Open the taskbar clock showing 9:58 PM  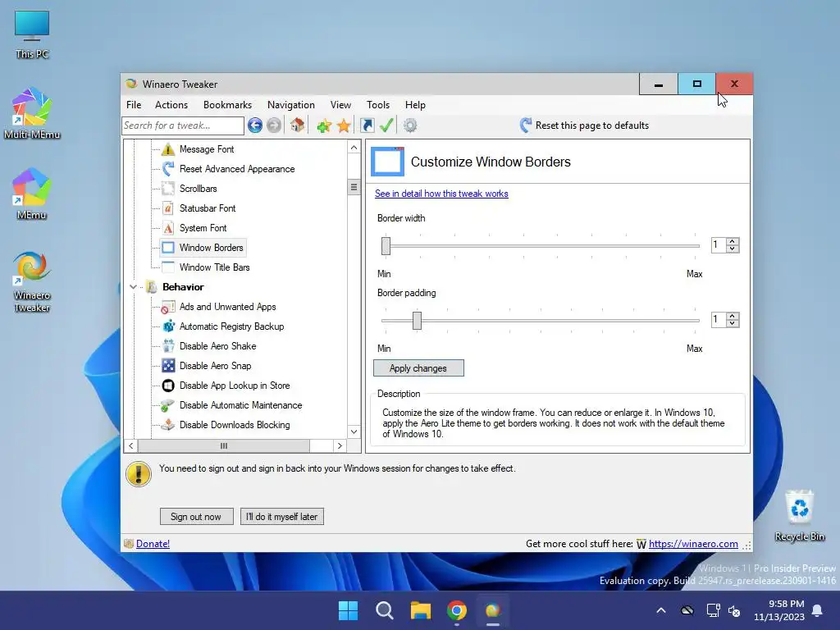779,610
